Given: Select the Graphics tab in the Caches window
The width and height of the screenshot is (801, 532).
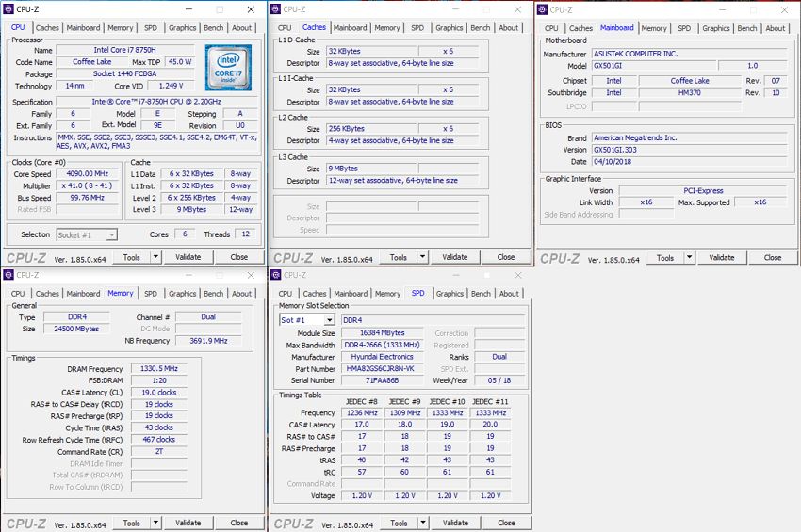Looking at the screenshot, I should (x=450, y=28).
